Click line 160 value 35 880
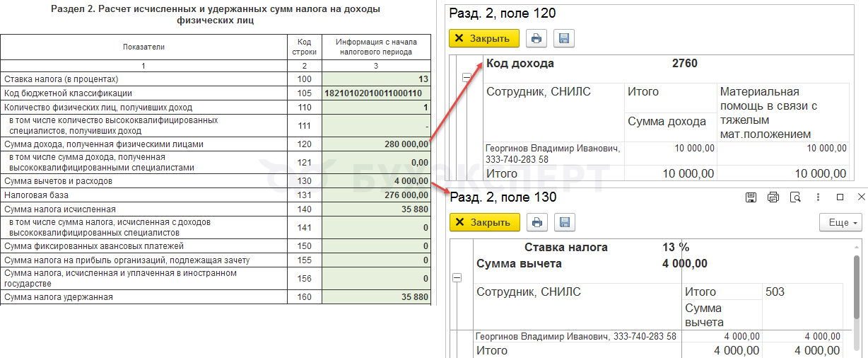Screen dimensions: 868x358 coord(376,297)
